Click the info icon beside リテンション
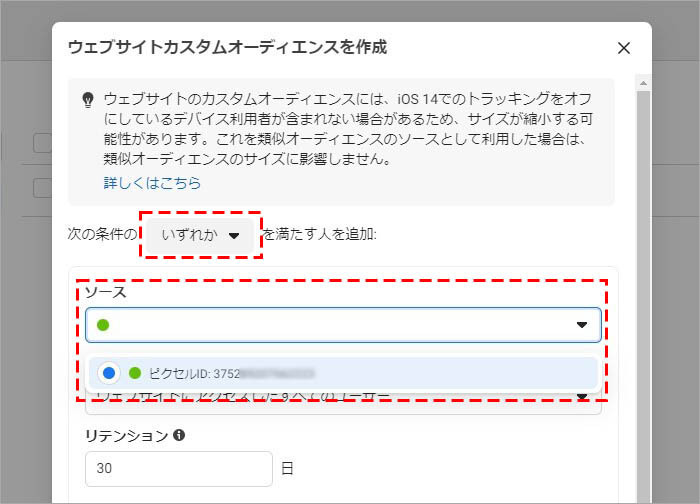The width and height of the screenshot is (700, 504). click(x=179, y=436)
